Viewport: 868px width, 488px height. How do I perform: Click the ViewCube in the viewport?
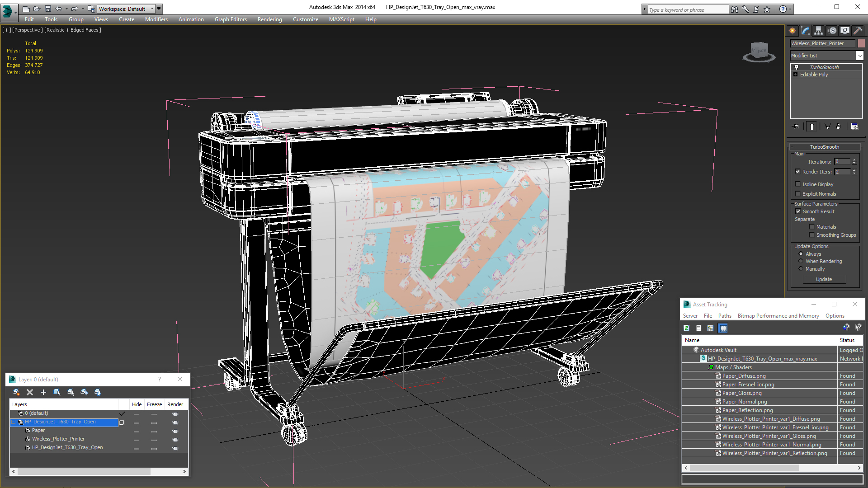[x=759, y=52]
